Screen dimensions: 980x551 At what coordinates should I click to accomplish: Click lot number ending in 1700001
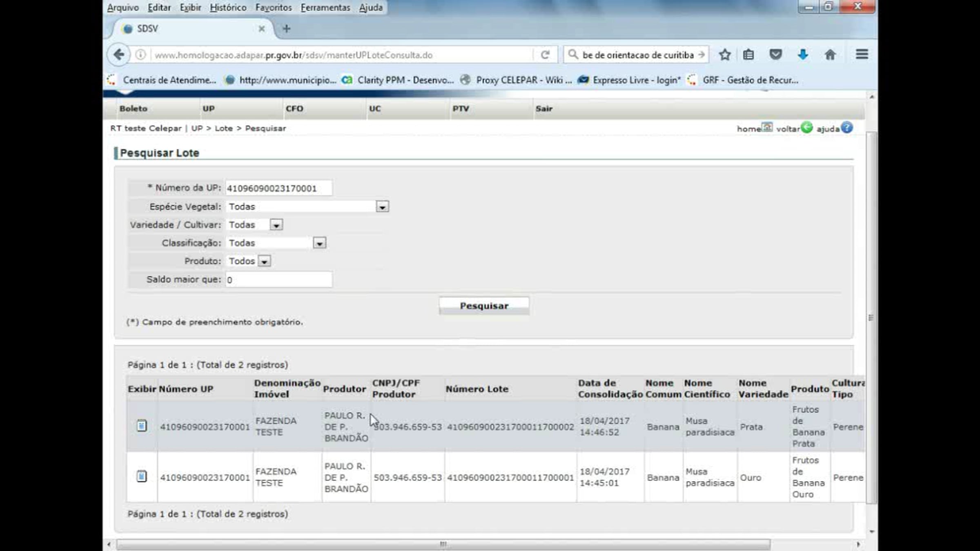[510, 478]
